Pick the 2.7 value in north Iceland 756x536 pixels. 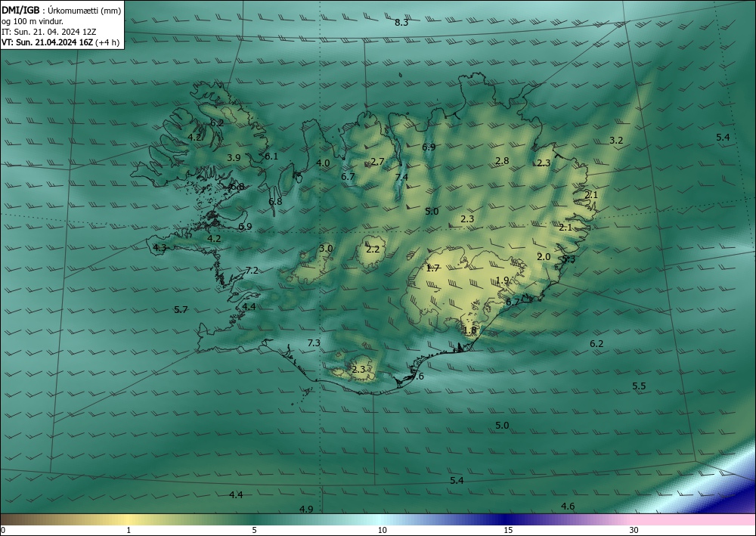click(377, 161)
